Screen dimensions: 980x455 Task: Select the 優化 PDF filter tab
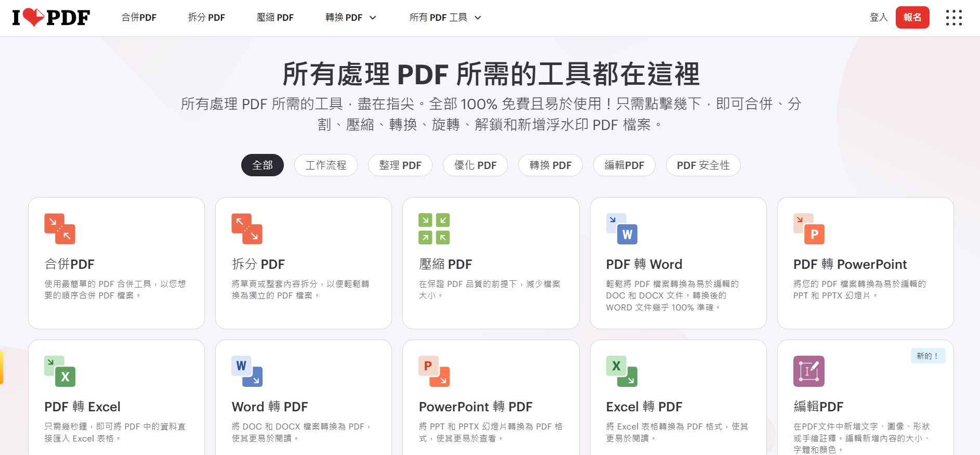[x=475, y=165]
